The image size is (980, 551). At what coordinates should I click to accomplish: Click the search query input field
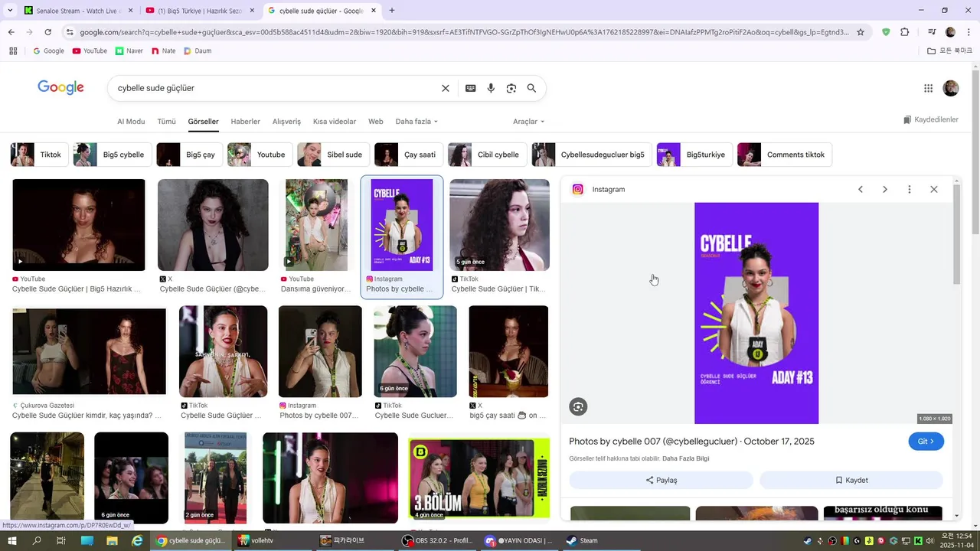(x=276, y=88)
